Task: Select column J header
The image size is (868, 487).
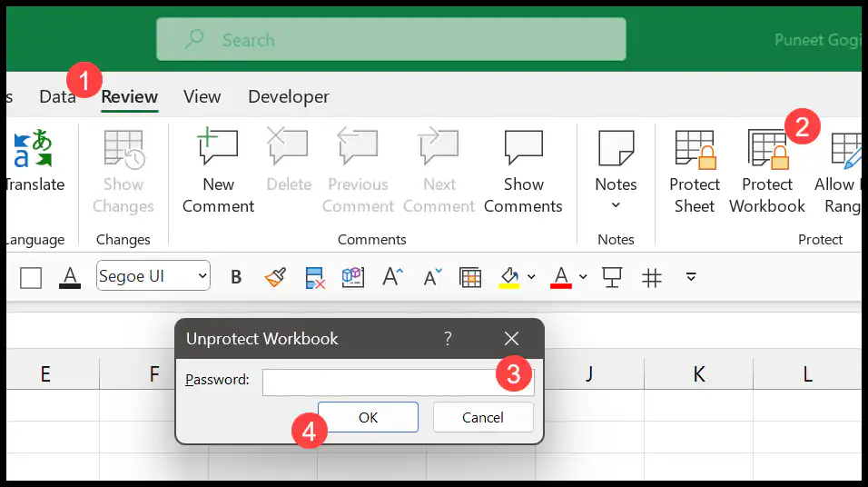Action: pyautogui.click(x=590, y=374)
